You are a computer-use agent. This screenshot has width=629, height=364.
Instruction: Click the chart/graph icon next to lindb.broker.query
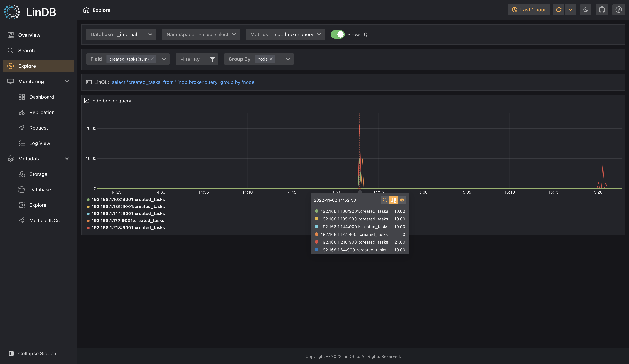pyautogui.click(x=86, y=101)
